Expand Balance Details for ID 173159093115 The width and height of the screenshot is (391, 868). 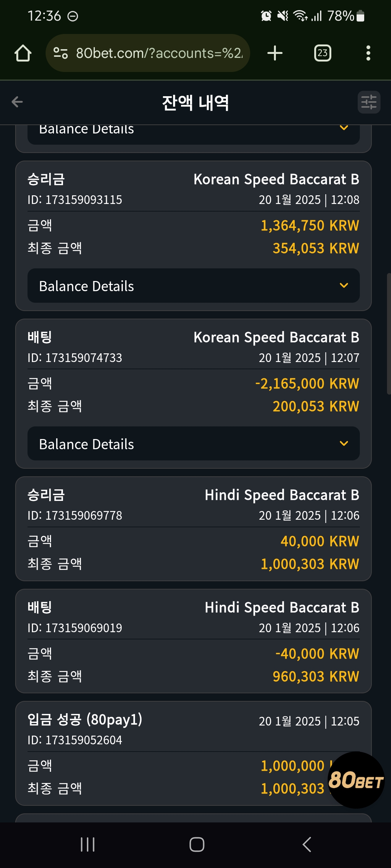(194, 286)
